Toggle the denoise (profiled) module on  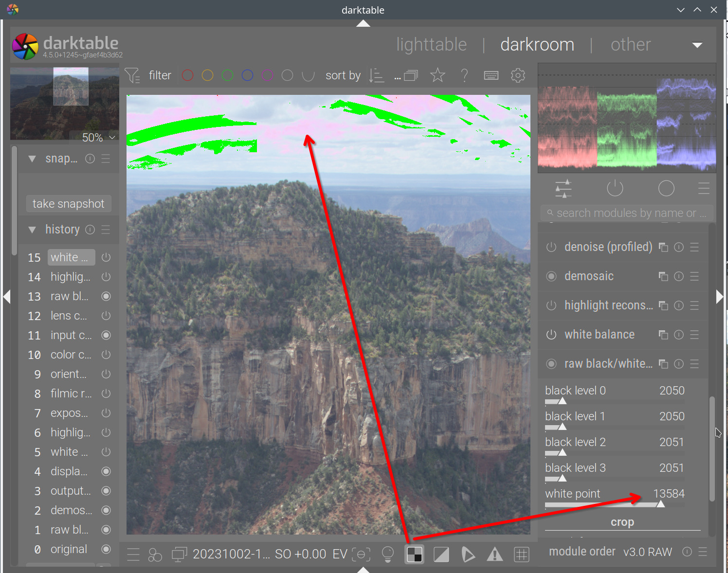(551, 247)
